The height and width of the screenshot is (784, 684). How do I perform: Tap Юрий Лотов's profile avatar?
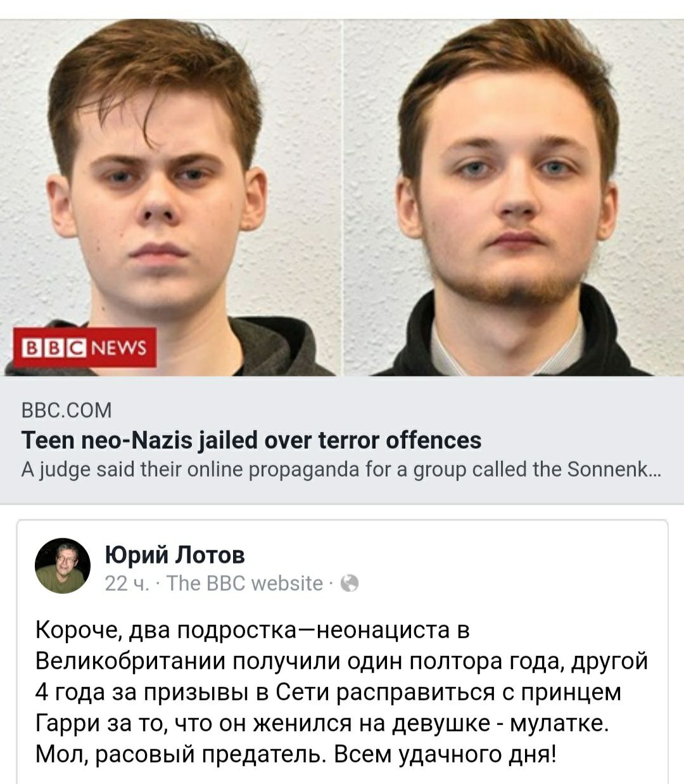click(63, 566)
